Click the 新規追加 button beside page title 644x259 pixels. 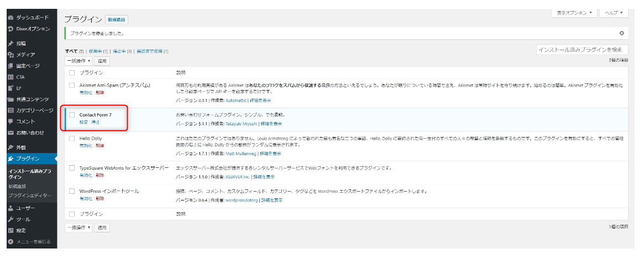117,19
